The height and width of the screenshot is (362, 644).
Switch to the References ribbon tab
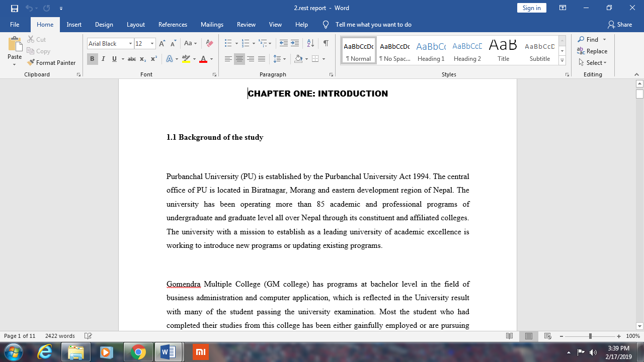[173, 24]
